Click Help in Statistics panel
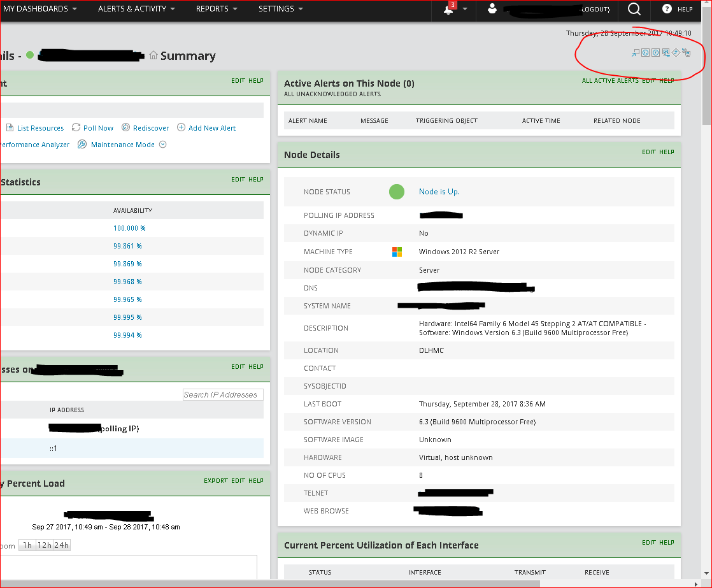Image resolution: width=712 pixels, height=588 pixels. coord(255,180)
